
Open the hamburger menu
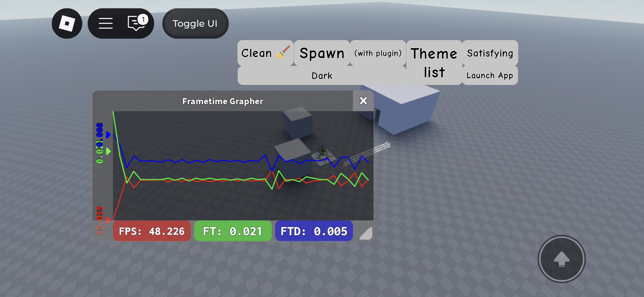tap(105, 23)
